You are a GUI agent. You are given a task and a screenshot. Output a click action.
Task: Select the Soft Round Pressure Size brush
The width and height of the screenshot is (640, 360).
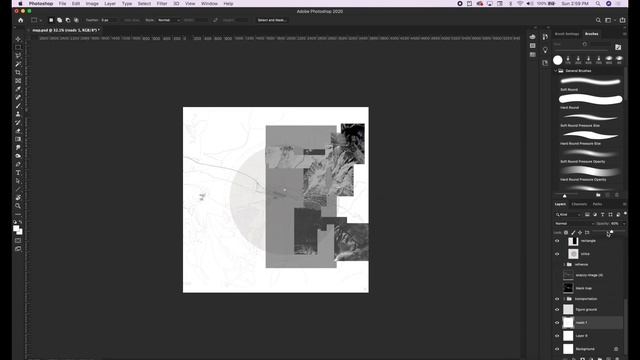590,119
